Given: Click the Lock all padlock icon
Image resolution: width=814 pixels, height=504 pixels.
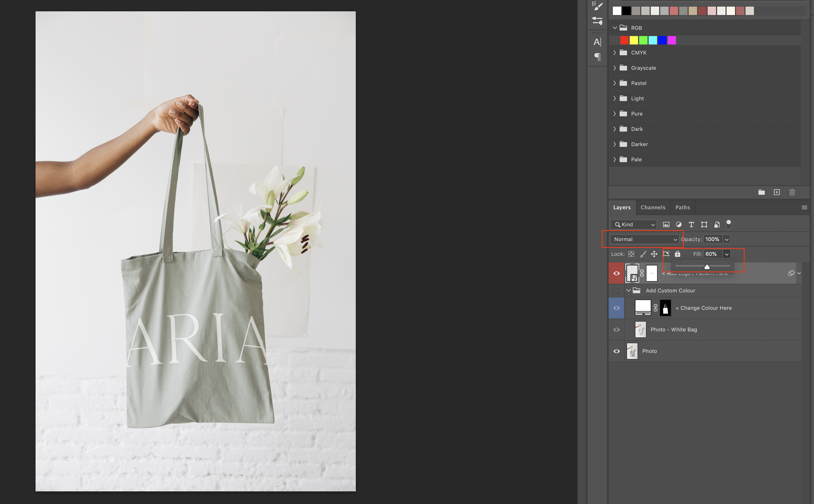Looking at the screenshot, I should [x=677, y=254].
